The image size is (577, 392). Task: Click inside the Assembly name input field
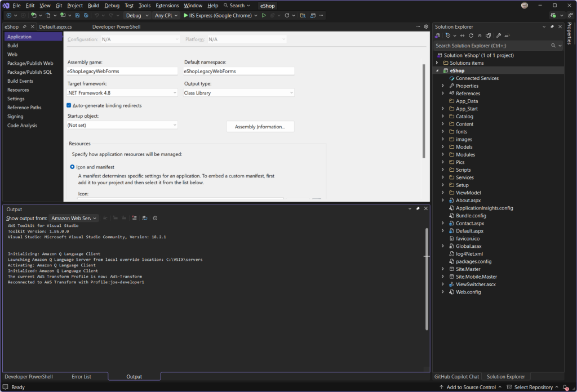point(122,71)
